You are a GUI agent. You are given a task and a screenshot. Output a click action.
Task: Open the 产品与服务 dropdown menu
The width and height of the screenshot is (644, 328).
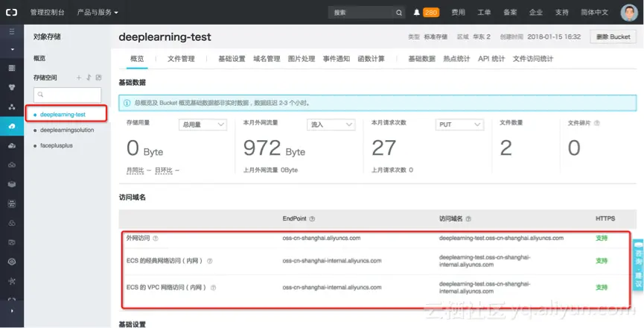click(98, 13)
